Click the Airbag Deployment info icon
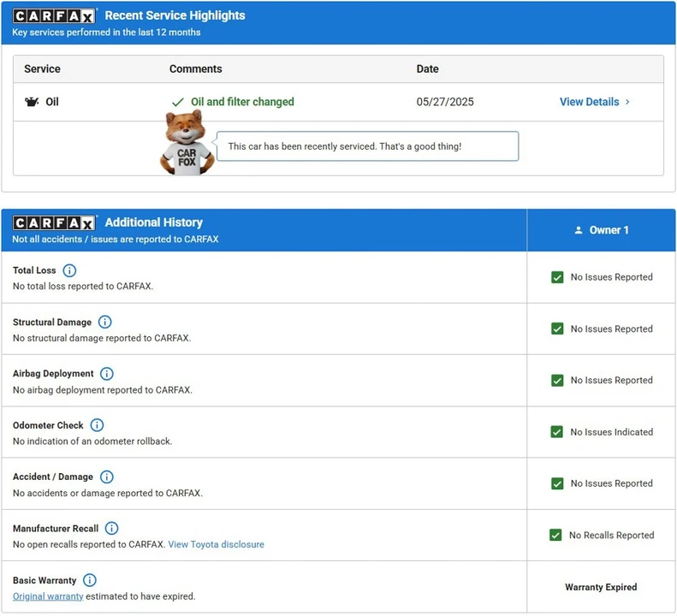Screen dimensions: 677x616 tap(107, 374)
